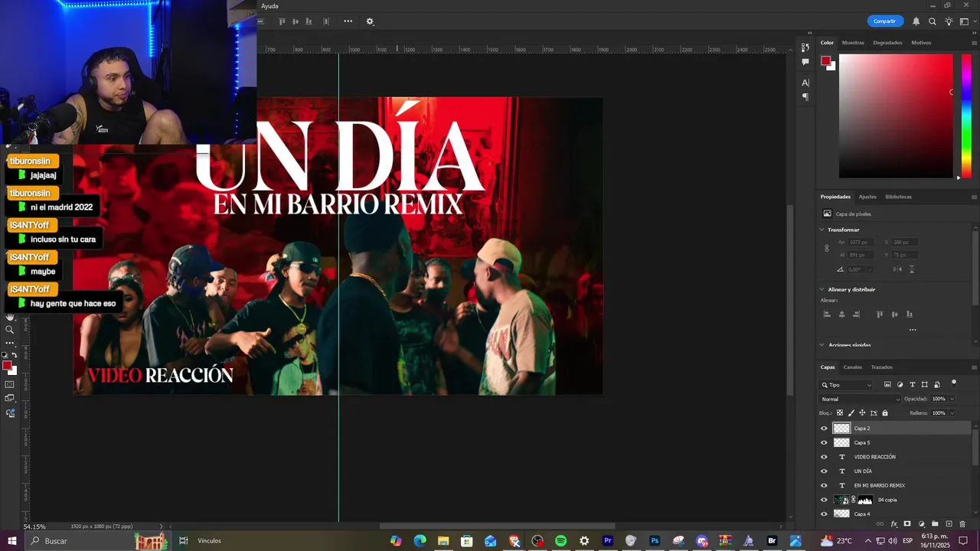Lock layer position icon
Image resolution: width=980 pixels, height=551 pixels.
point(862,413)
